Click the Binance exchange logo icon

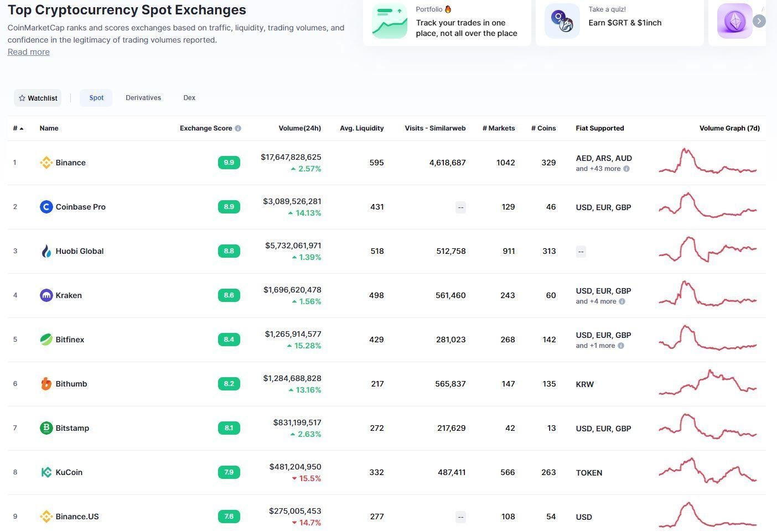(46, 163)
